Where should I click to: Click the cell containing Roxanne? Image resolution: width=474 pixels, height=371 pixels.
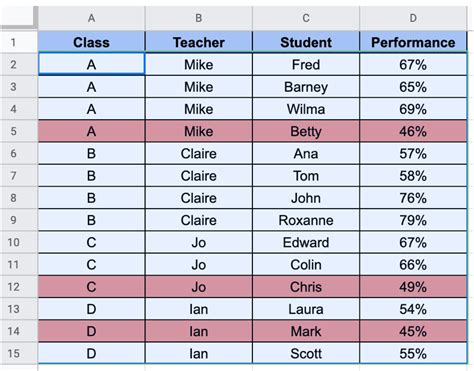[306, 220]
